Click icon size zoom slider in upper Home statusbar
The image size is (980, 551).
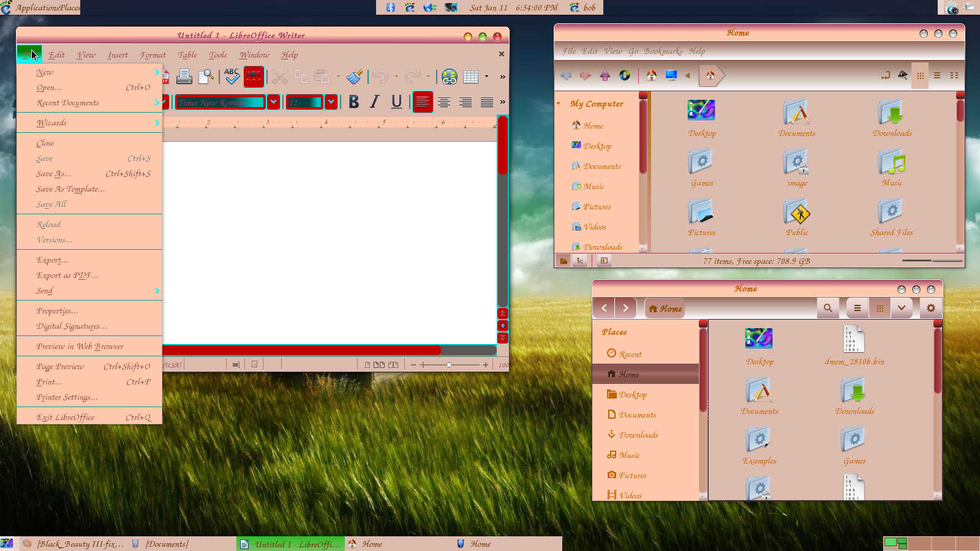click(932, 261)
